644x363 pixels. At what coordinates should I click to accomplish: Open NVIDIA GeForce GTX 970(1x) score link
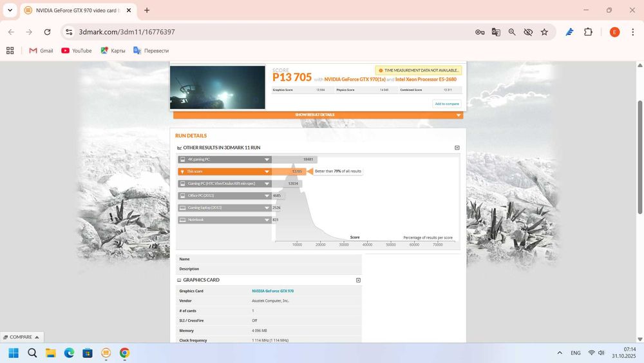pyautogui.click(x=355, y=79)
